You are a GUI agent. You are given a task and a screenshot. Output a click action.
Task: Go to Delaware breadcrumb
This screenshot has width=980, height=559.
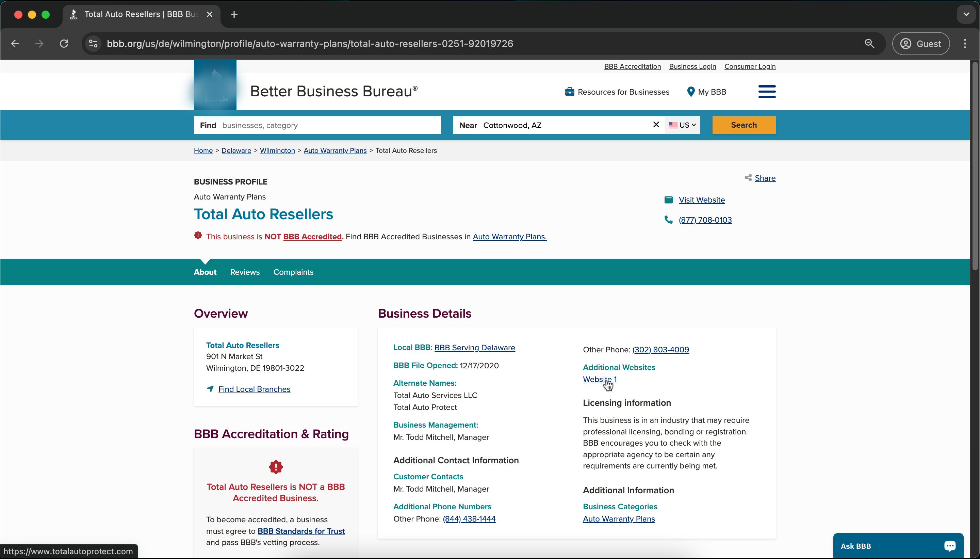236,150
